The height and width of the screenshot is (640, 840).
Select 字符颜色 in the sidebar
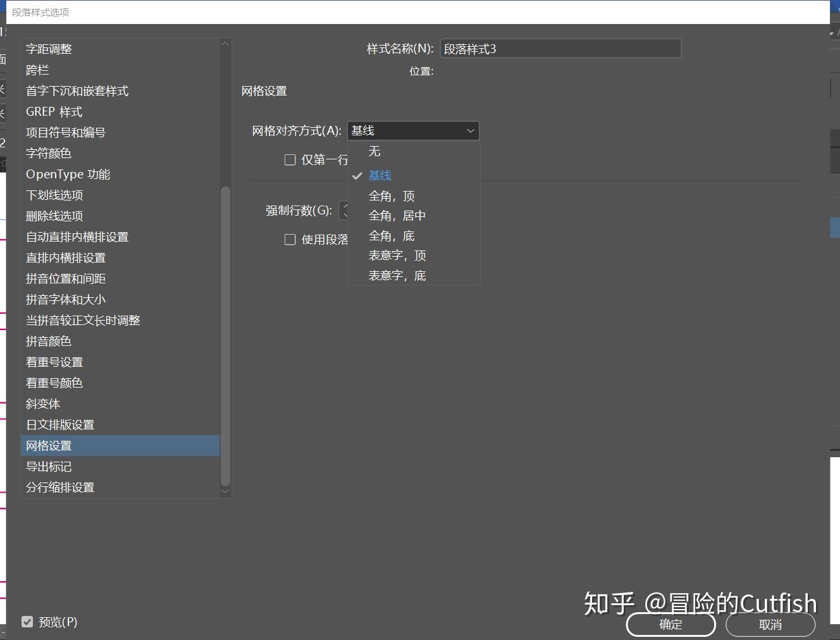point(49,153)
